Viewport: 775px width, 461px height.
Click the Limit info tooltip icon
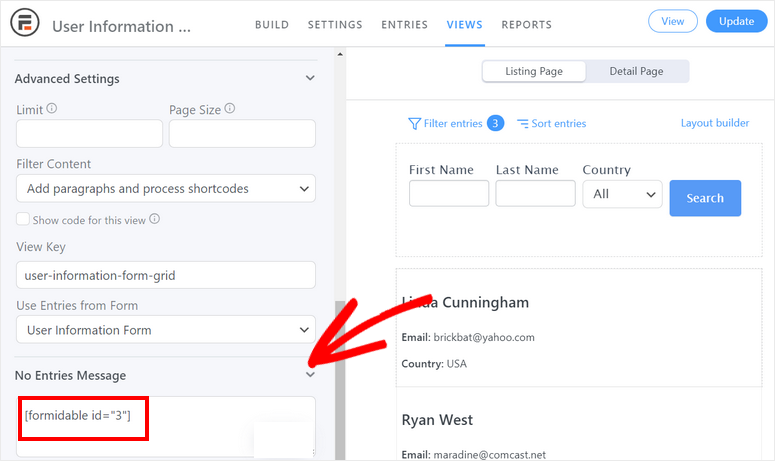pyautogui.click(x=52, y=109)
